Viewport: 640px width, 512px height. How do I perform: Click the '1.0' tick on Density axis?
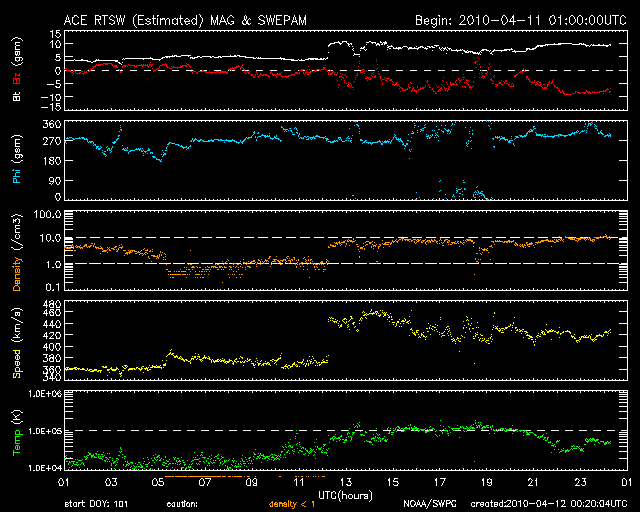[53, 265]
